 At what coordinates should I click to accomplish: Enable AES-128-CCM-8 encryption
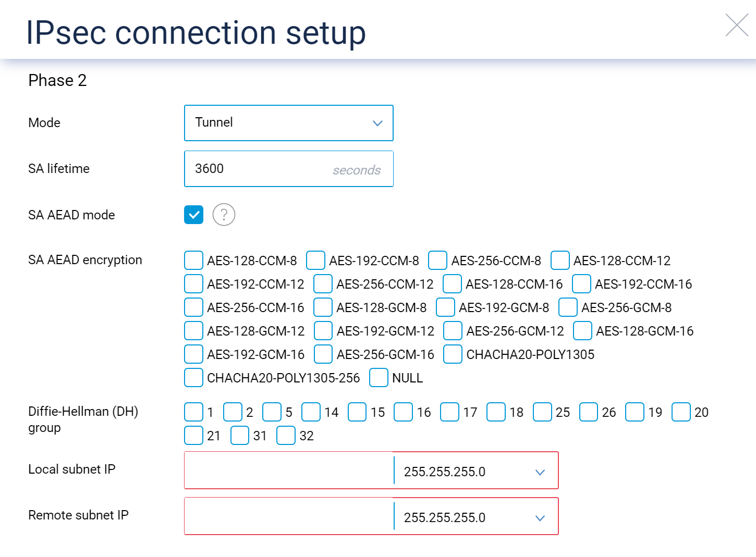point(193,260)
